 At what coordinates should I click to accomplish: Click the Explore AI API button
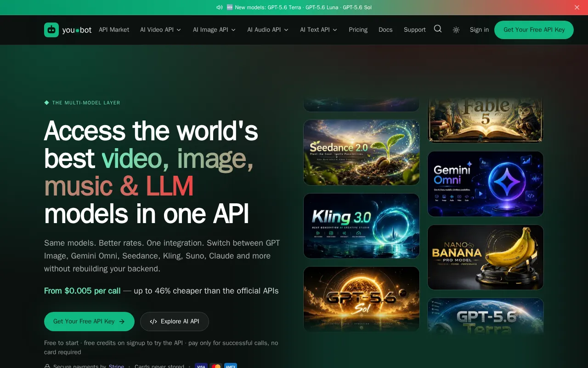[175, 322]
